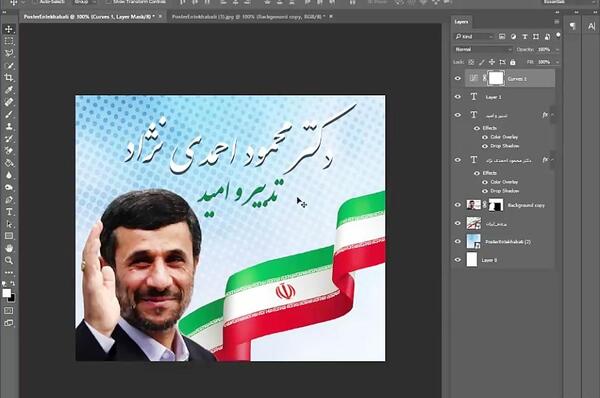Select the Blur tool
The width and height of the screenshot is (600, 398).
pos(9,175)
